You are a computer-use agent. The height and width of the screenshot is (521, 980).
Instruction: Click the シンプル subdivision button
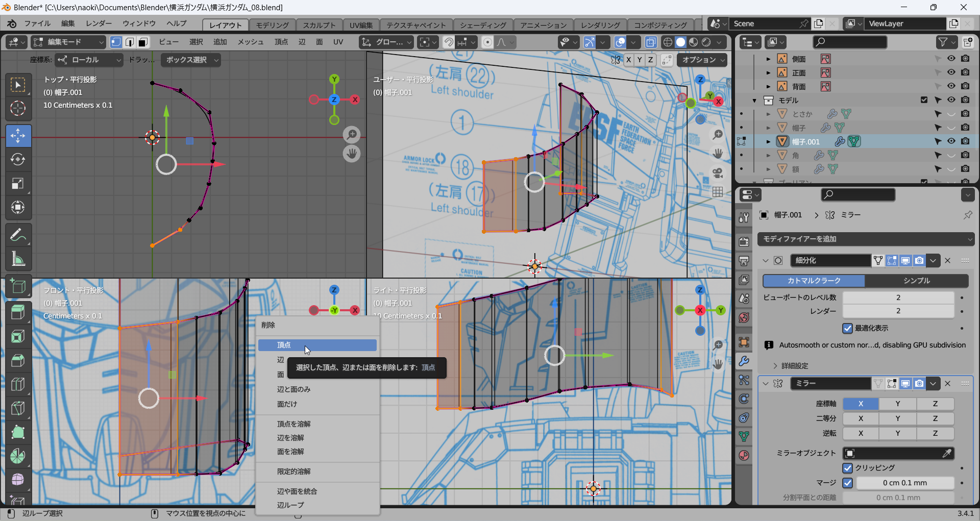coord(916,281)
